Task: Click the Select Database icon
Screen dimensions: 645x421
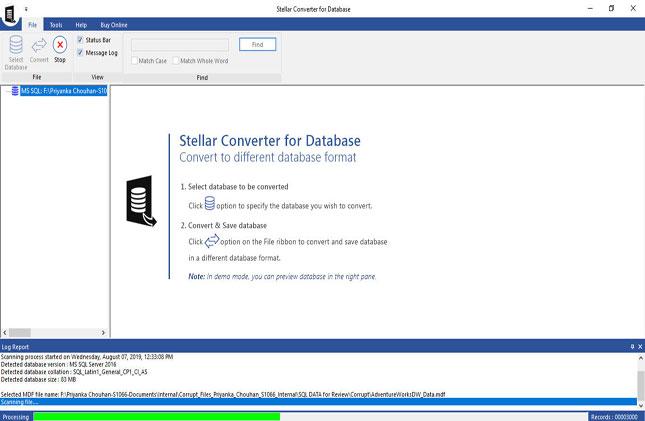Action: coord(16,44)
